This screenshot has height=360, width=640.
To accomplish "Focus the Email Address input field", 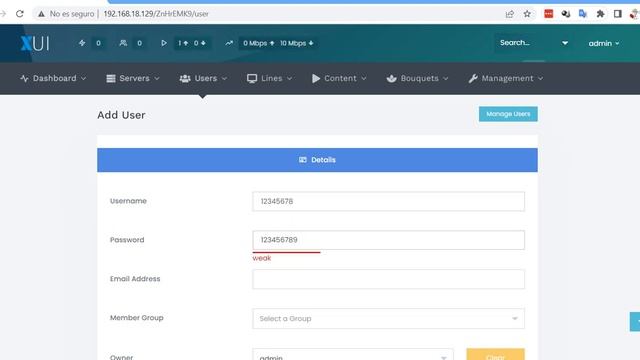I will pos(388,279).
